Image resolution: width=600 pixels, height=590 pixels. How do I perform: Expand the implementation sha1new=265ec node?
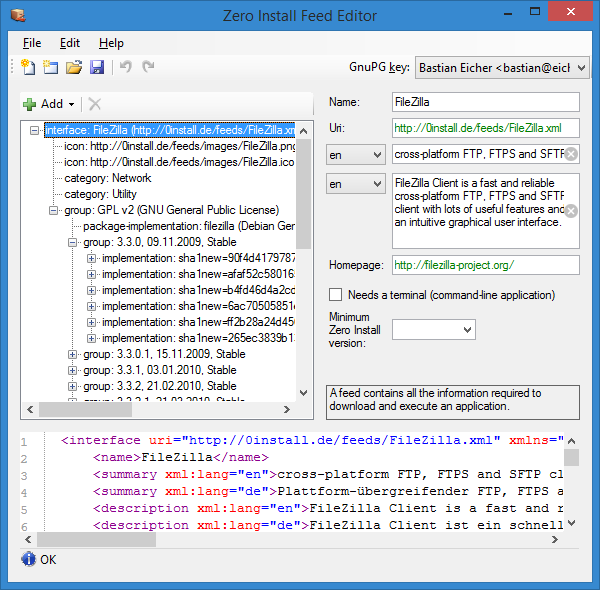pos(91,339)
